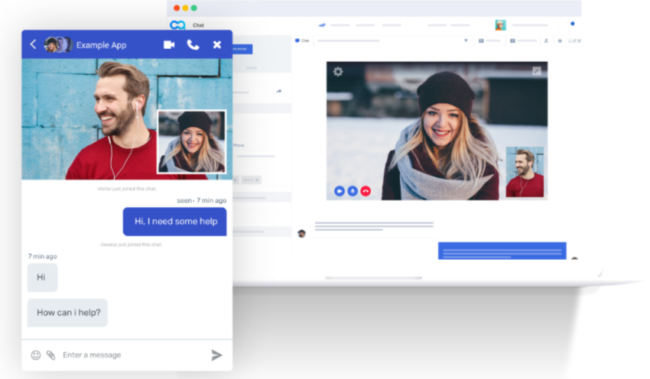Open the emoji picker in the message bar

(36, 355)
